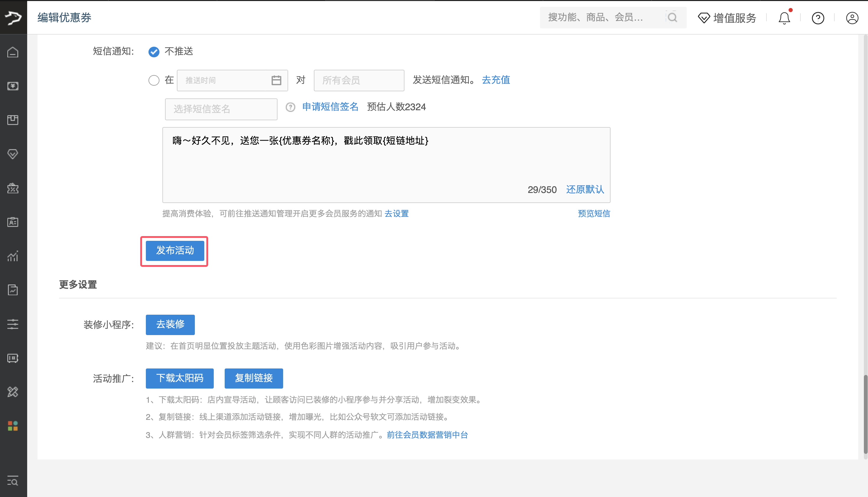Open the analytics chart icon in sidebar

(x=13, y=256)
